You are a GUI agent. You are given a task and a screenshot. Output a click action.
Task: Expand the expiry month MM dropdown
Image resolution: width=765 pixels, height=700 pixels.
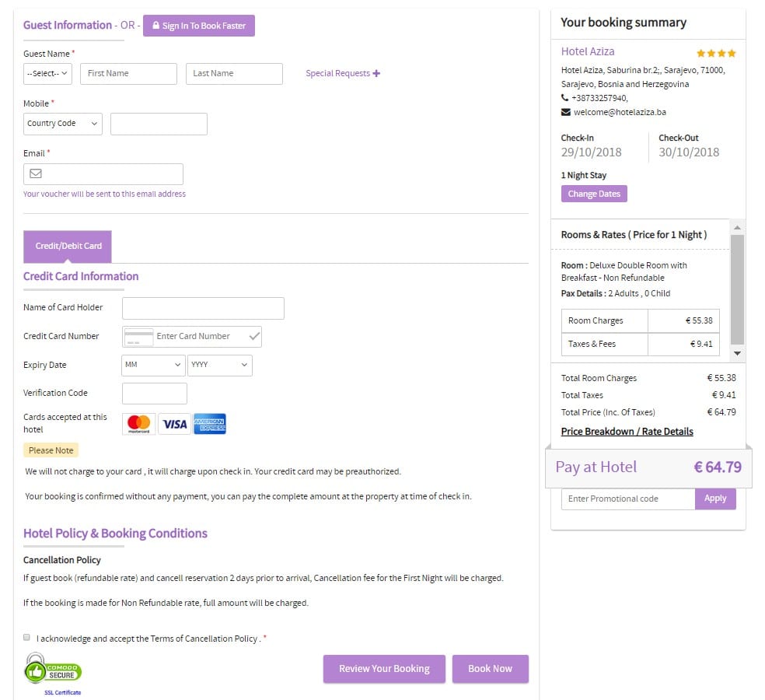click(x=153, y=365)
